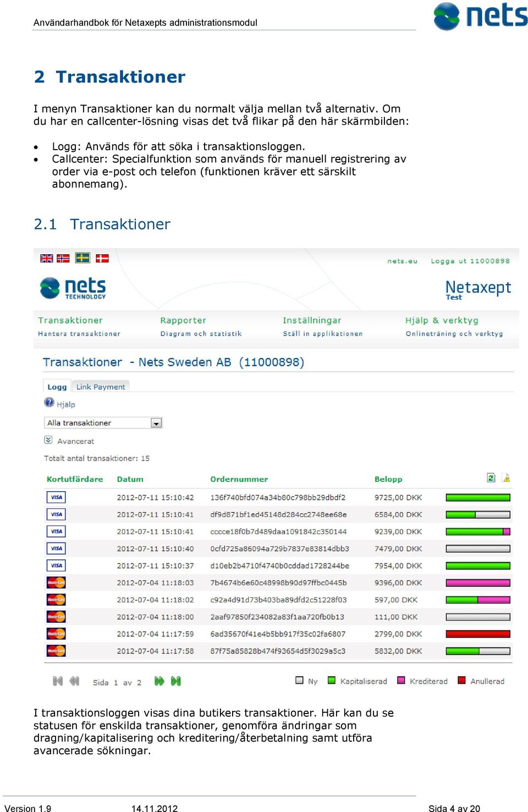Click VISA icon for order 136f740bfd074a34b80c798bb29dbdf2

point(56,497)
